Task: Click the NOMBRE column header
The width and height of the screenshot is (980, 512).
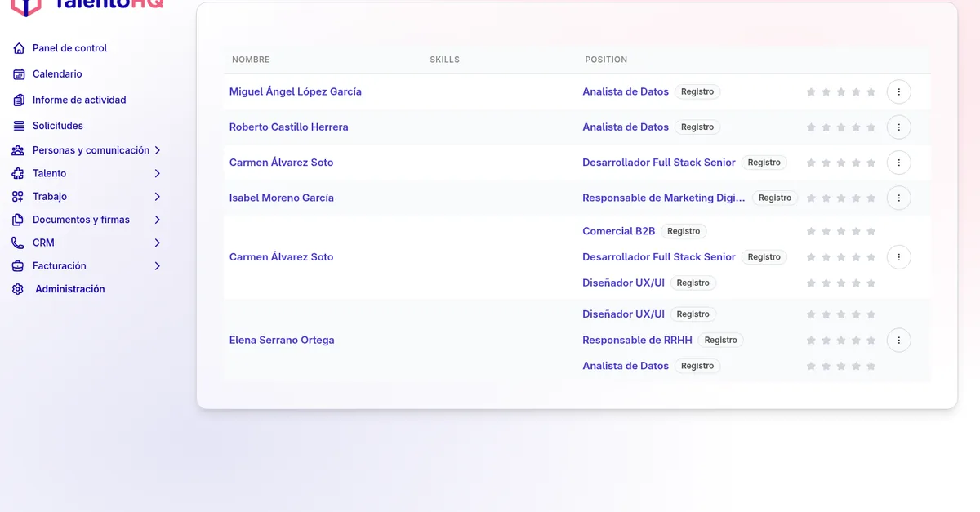Action: [251, 60]
